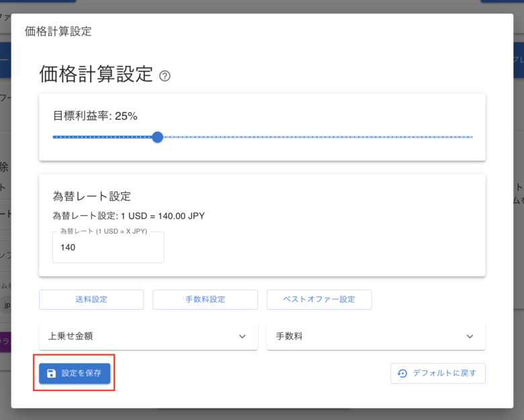
Task: Save settings with 設定を保存 button
Action: coord(75,374)
